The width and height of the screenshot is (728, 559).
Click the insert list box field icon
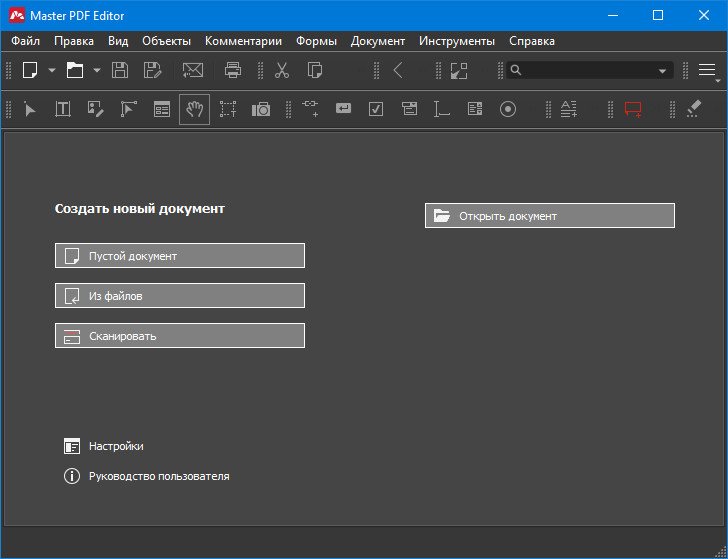click(x=475, y=109)
